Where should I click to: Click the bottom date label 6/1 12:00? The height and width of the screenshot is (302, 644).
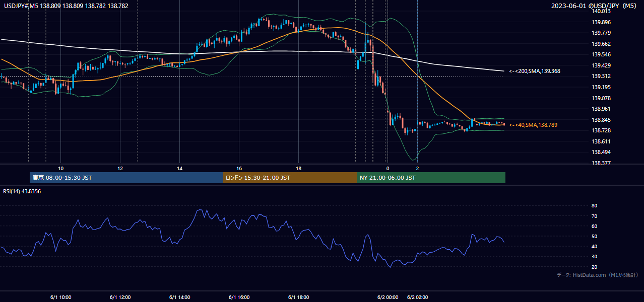pyautogui.click(x=120, y=297)
